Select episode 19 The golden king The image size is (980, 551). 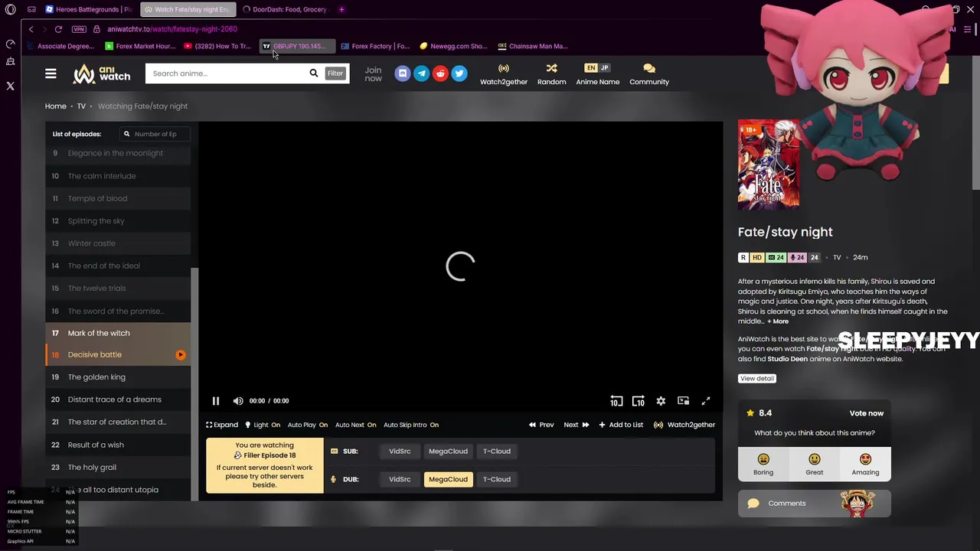118,377
